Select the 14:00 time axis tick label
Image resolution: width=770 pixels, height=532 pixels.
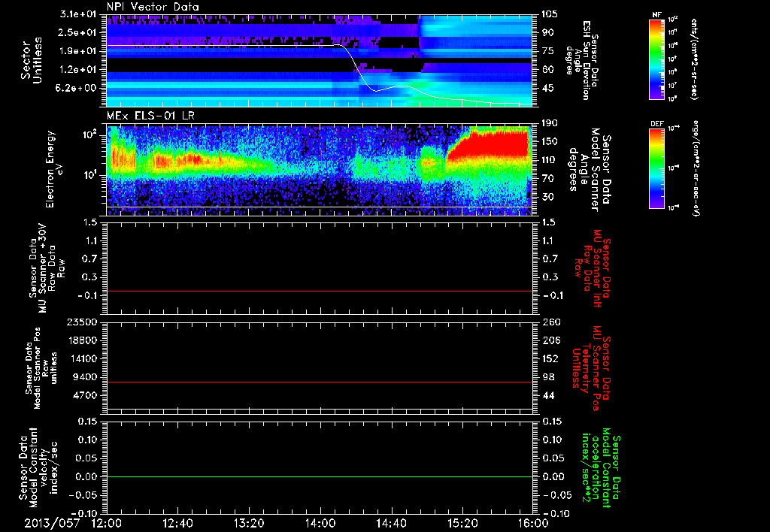pyautogui.click(x=320, y=522)
